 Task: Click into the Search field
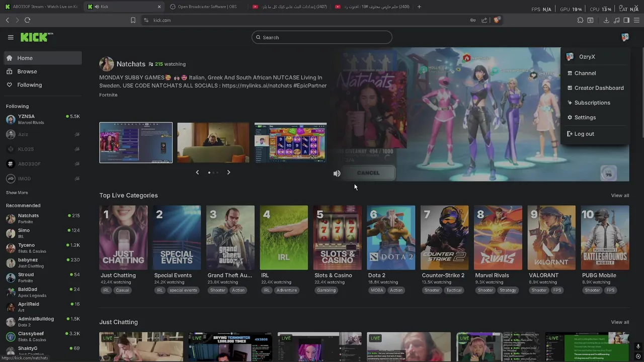coord(322,37)
